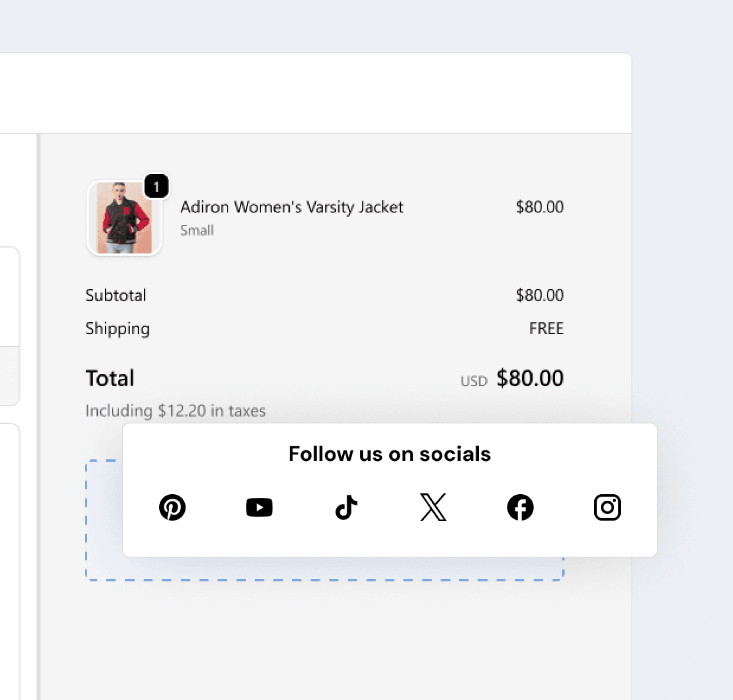
Task: Click the $80.00 product line price
Action: tap(540, 207)
